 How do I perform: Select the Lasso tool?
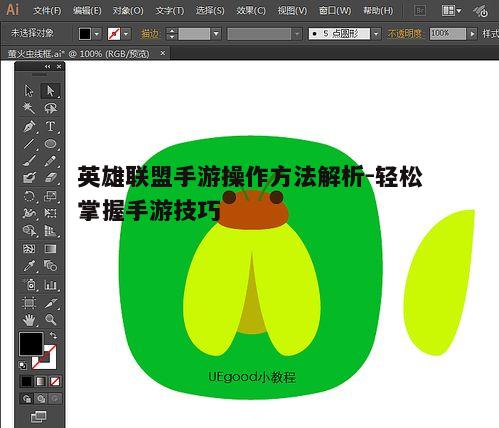50,108
